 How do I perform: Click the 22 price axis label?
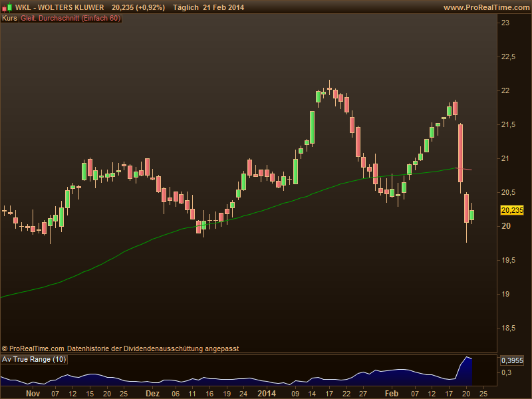505,90
